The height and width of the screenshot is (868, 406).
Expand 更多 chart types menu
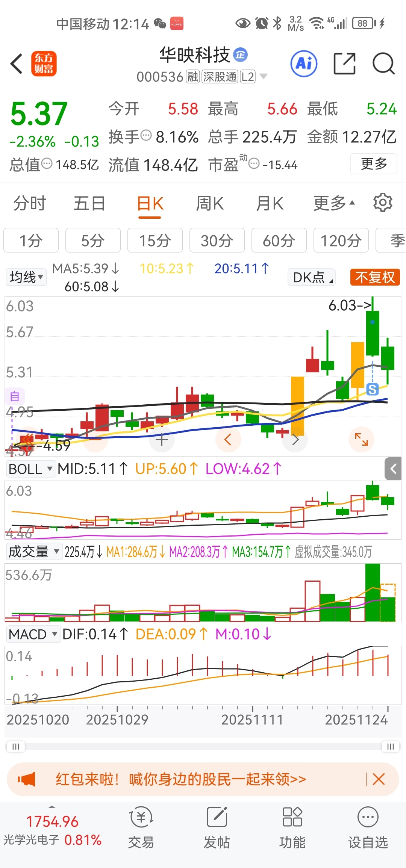334,203
